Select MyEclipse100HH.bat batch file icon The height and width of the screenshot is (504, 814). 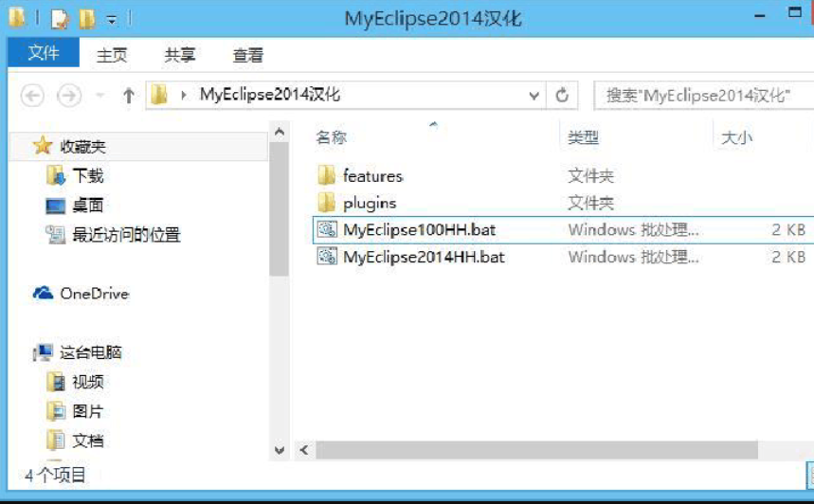(327, 229)
